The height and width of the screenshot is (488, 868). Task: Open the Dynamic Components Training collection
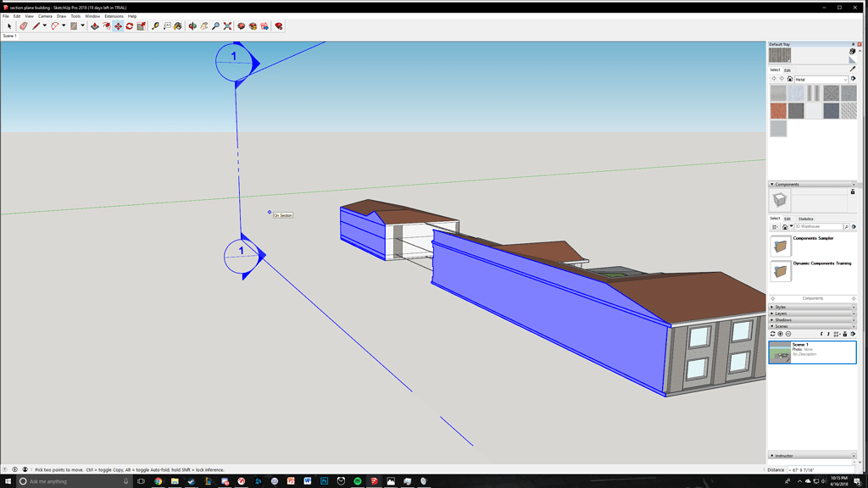pyautogui.click(x=821, y=263)
